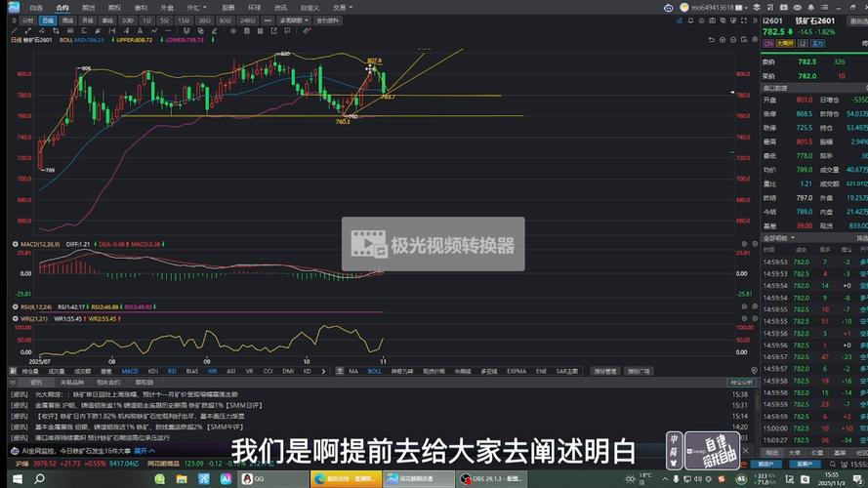
Task: Show more drawing tools via ellipsis
Action: click(x=168, y=31)
